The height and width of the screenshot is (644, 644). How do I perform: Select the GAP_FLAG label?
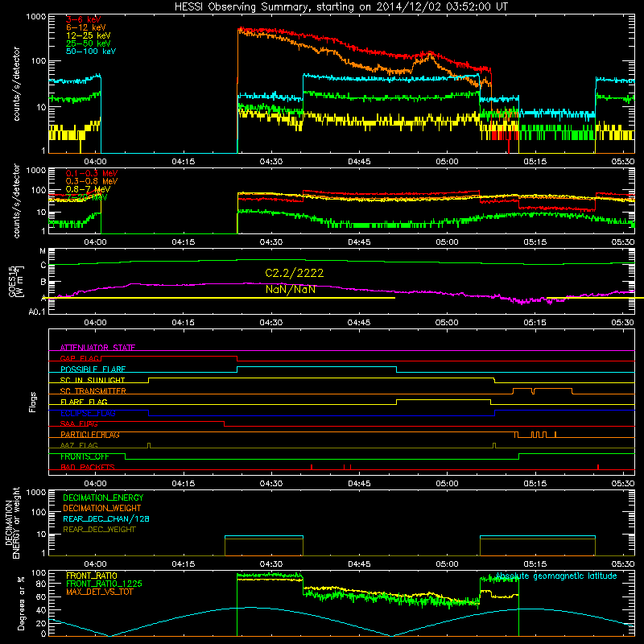tap(80, 358)
